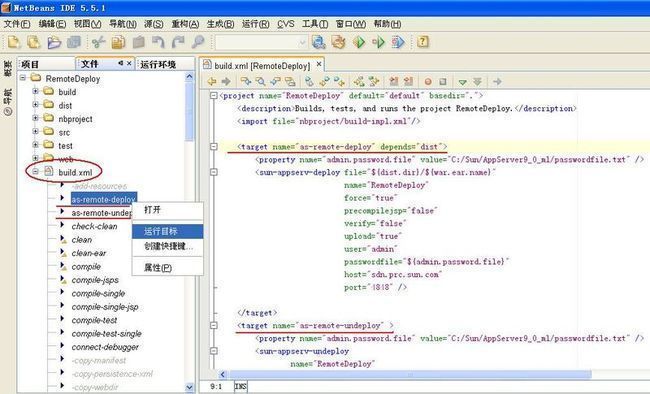This screenshot has width=650, height=394.
Task: Click the New File toolbar icon
Action: click(x=14, y=42)
